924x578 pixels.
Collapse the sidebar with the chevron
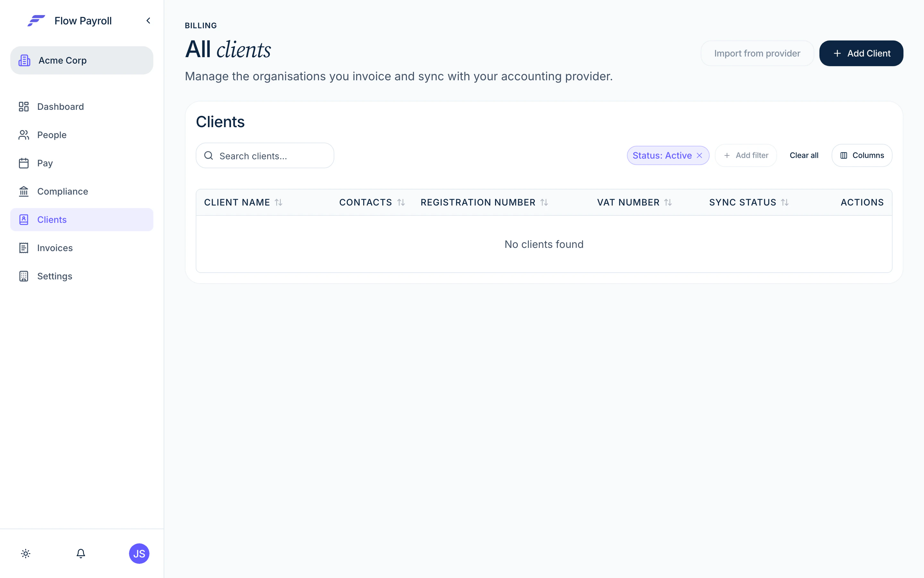tap(148, 21)
